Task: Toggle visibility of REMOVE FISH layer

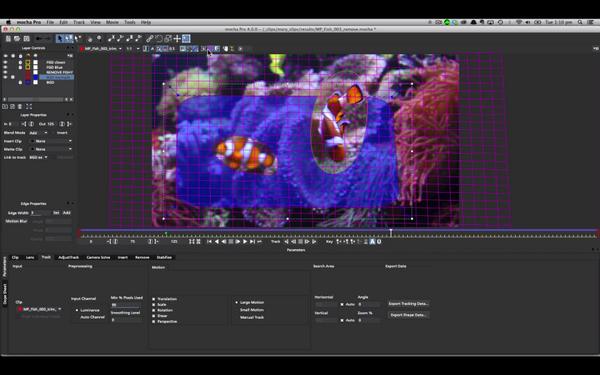Action: (5, 72)
